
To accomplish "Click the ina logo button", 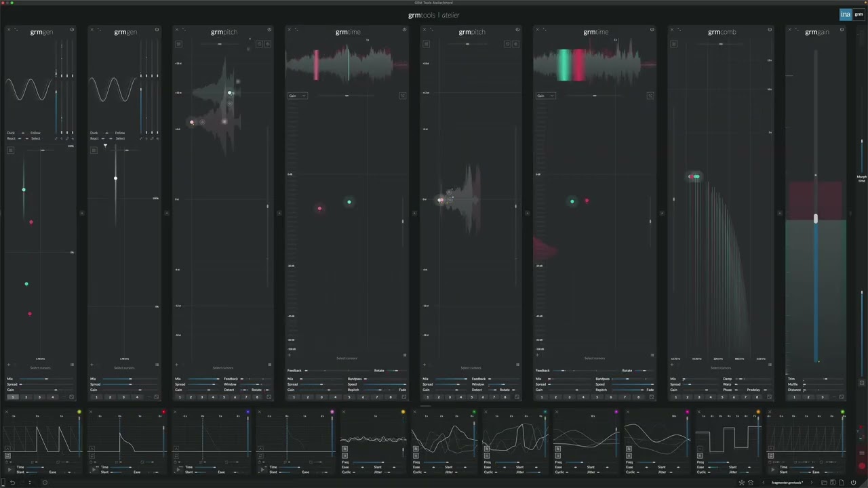I will click(x=845, y=14).
